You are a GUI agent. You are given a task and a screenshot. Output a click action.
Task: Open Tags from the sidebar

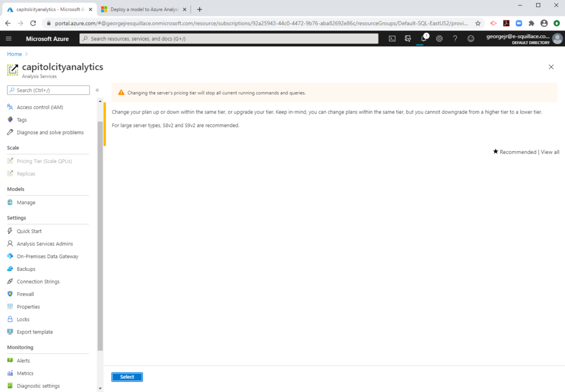[23, 119]
